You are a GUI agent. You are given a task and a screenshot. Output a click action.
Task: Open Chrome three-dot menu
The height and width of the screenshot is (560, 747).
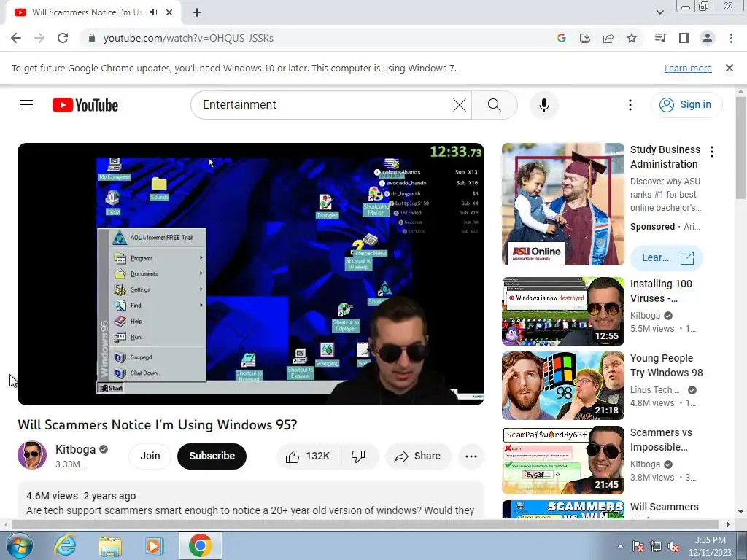click(x=731, y=38)
